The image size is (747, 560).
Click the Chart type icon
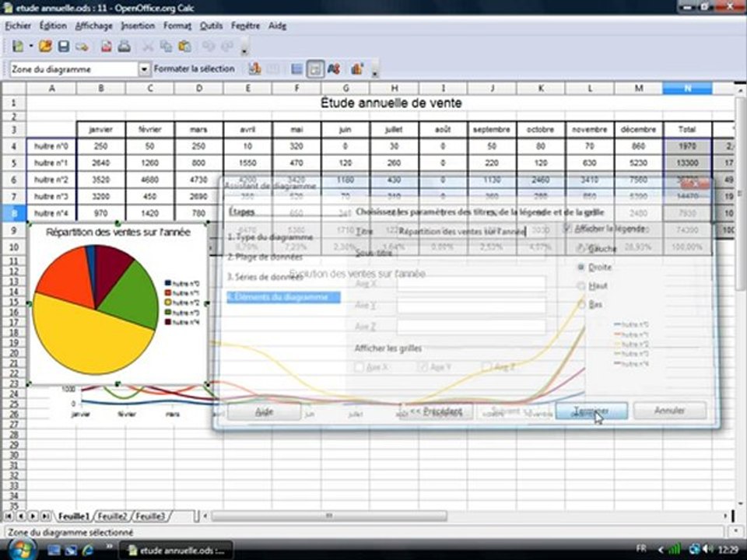[x=255, y=69]
